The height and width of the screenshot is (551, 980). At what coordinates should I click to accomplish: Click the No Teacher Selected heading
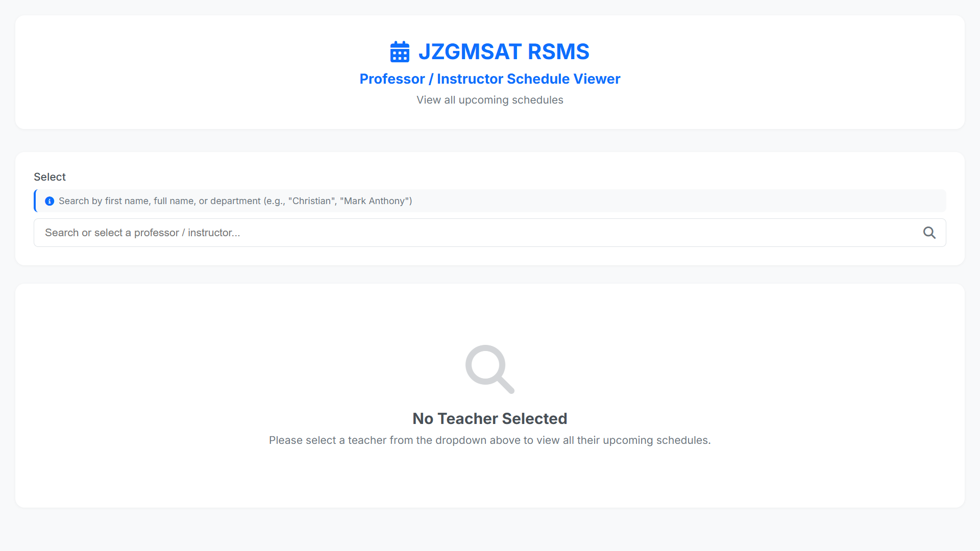pyautogui.click(x=489, y=418)
